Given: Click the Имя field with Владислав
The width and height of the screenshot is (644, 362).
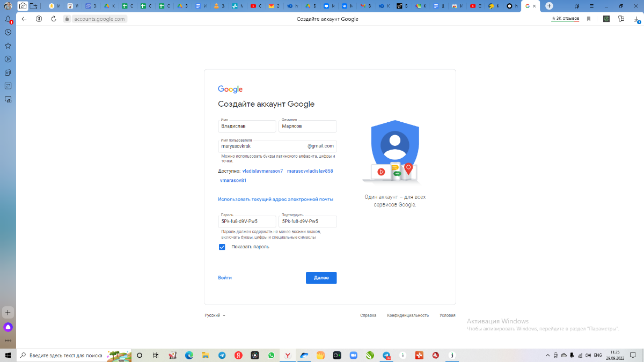Looking at the screenshot, I should 247,126.
